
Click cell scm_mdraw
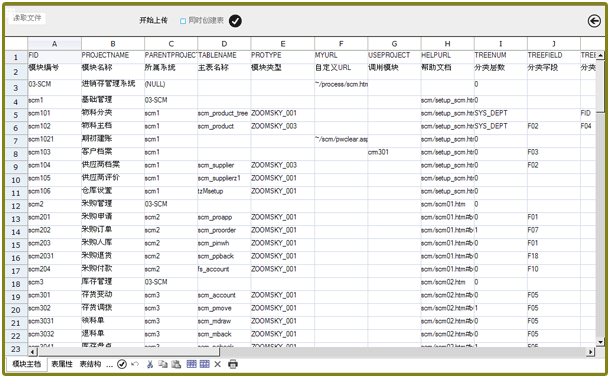(x=224, y=322)
